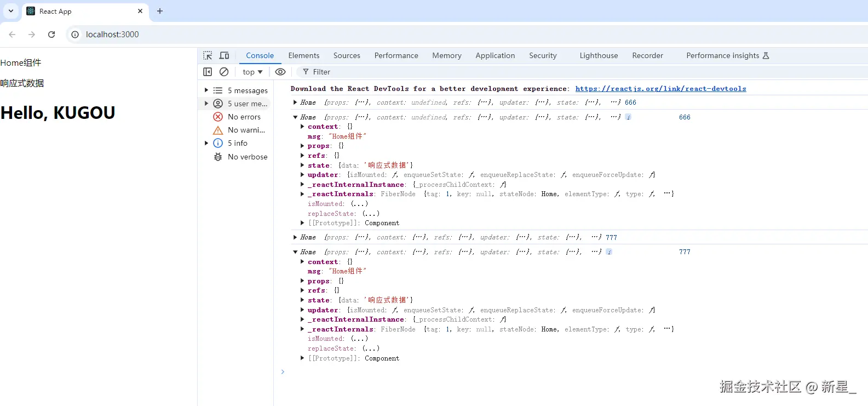Viewport: 868px width, 406px height.
Task: Expand the 5 user messages group
Action: tap(206, 104)
